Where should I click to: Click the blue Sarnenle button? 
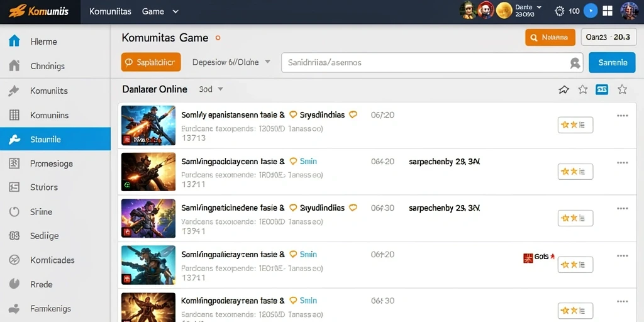pyautogui.click(x=612, y=62)
